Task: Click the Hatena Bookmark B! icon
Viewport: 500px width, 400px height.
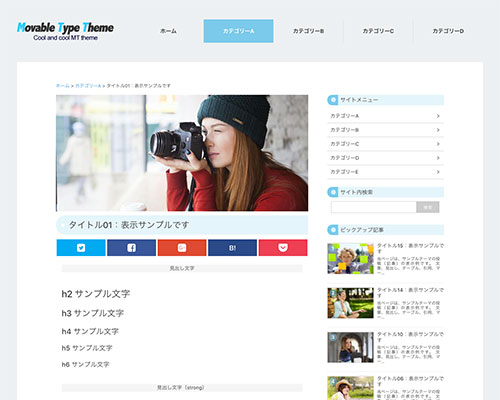Action: click(x=232, y=248)
